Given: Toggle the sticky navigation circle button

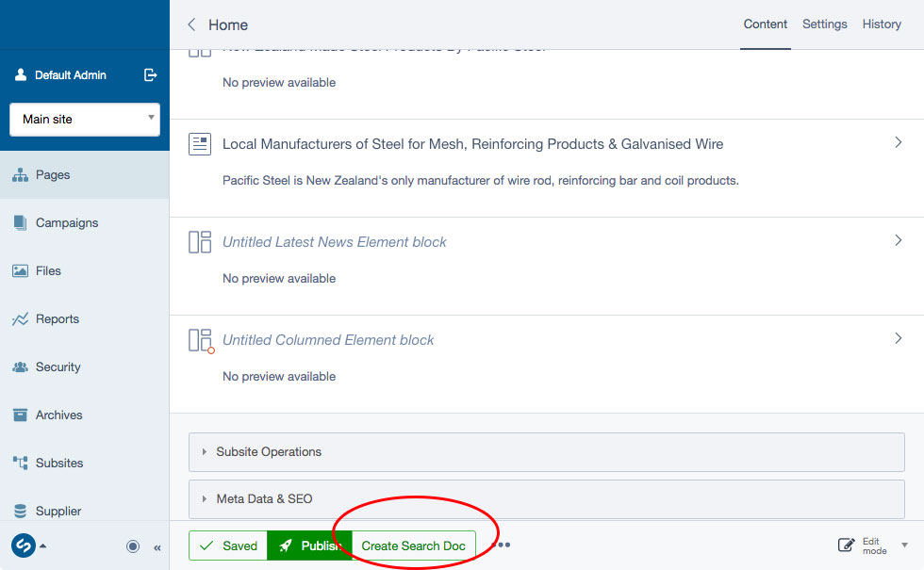Looking at the screenshot, I should pos(133,546).
